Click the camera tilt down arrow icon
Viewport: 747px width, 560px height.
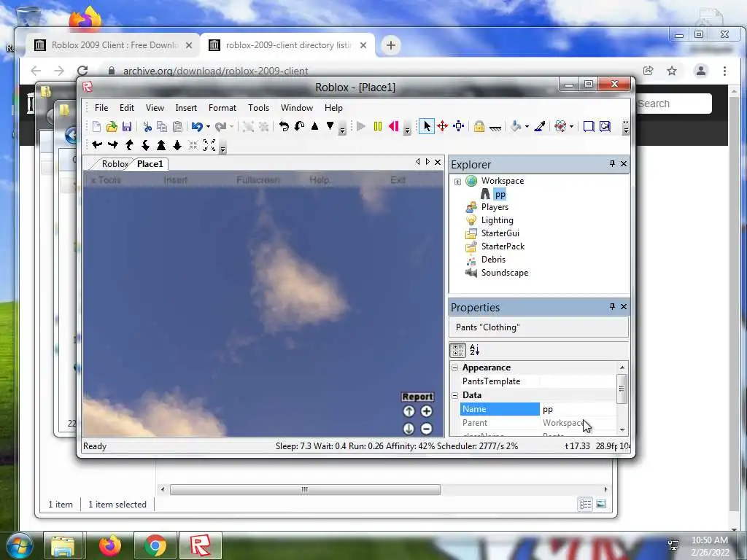click(x=145, y=145)
